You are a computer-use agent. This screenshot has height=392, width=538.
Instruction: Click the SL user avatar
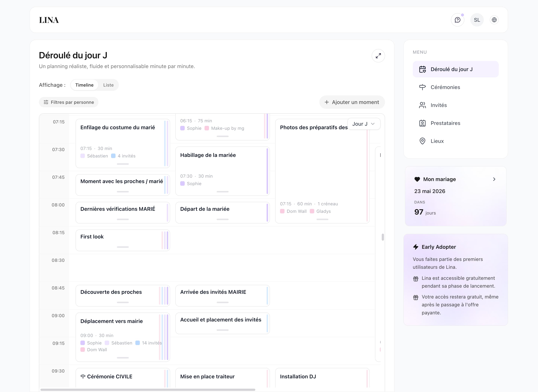[477, 20]
